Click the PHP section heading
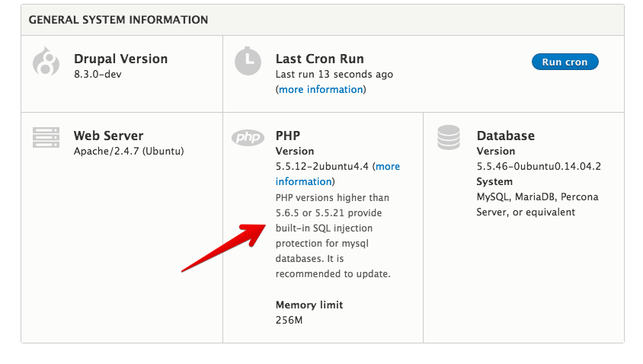Viewport: 643px width, 364px height. pyautogui.click(x=288, y=136)
